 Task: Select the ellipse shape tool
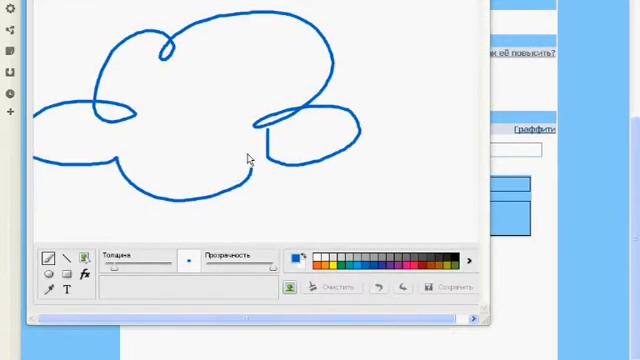pyautogui.click(x=49, y=274)
